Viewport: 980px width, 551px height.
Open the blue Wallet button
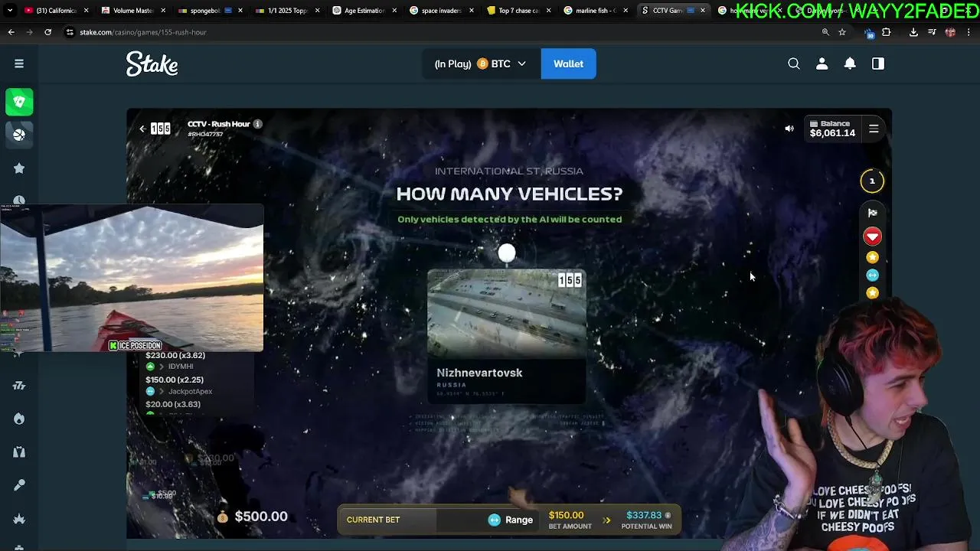point(568,64)
